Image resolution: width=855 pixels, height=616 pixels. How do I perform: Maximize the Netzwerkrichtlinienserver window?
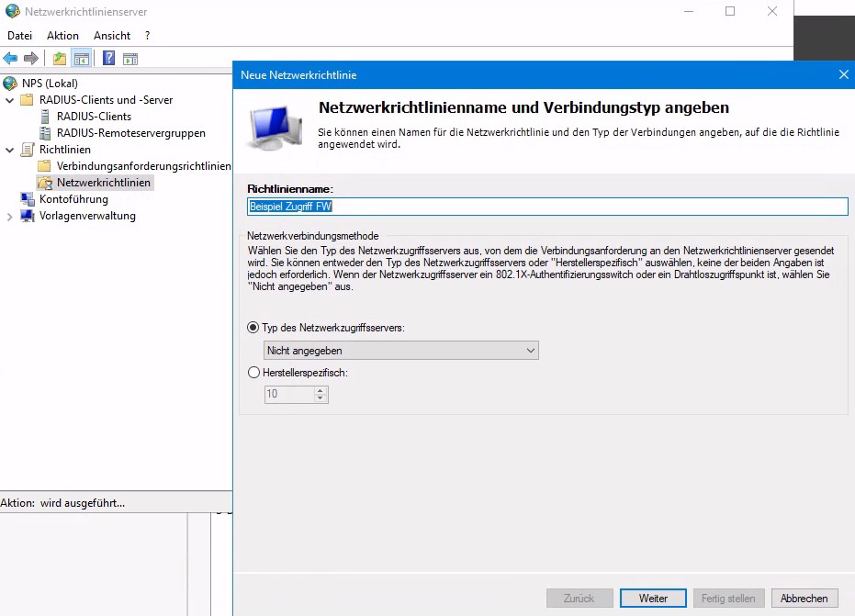(730, 11)
